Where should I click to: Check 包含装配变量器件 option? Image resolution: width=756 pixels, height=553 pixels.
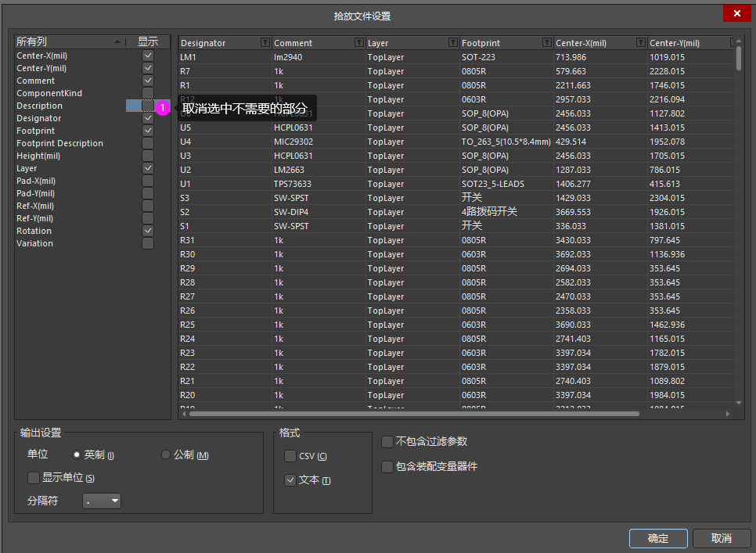387,467
